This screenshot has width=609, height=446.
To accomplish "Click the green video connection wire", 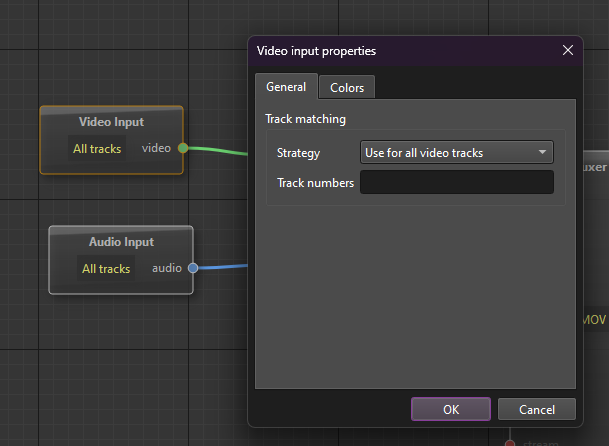I will point(218,151).
